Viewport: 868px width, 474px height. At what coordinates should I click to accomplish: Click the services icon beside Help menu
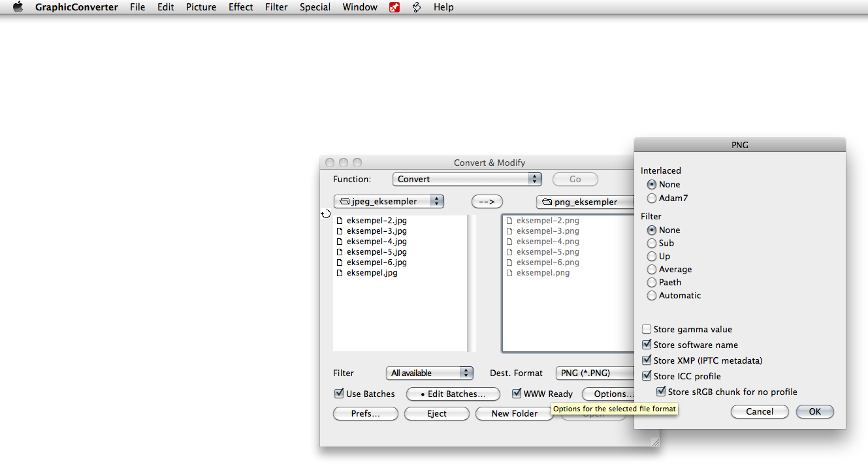coord(417,7)
